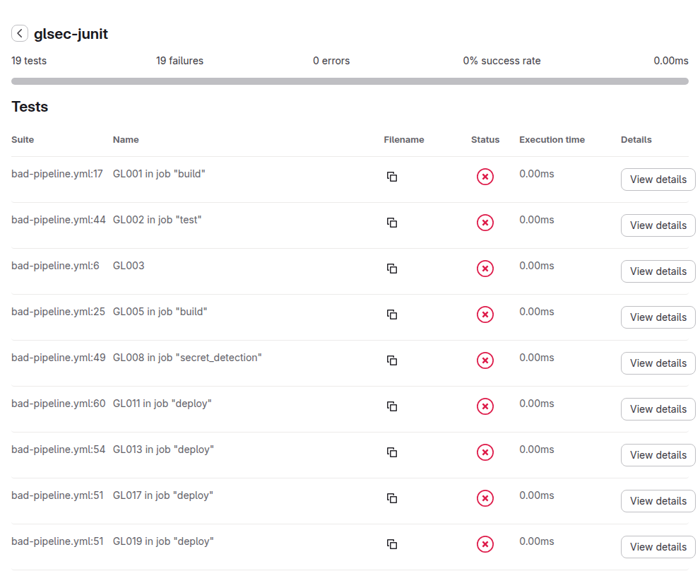Screen dimensions: 700x588
Task: Click test name GL005 in job "build"
Action: point(160,312)
